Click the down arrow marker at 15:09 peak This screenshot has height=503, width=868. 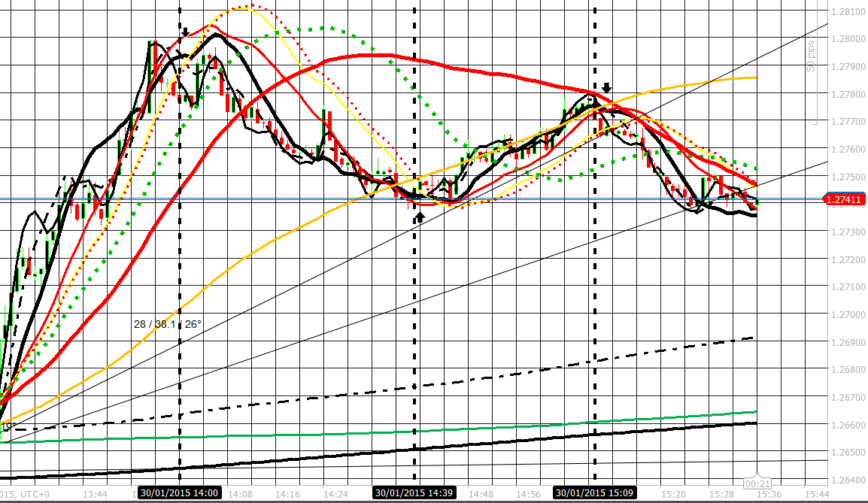click(x=606, y=88)
